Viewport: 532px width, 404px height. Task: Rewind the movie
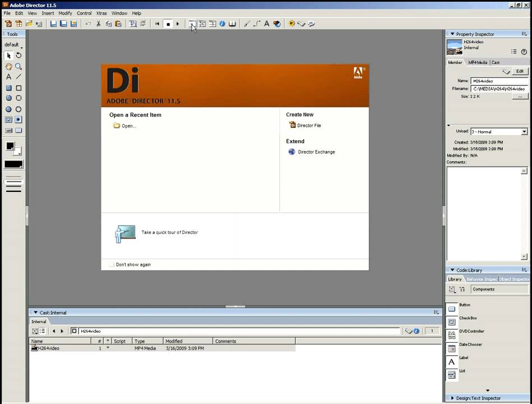point(157,24)
